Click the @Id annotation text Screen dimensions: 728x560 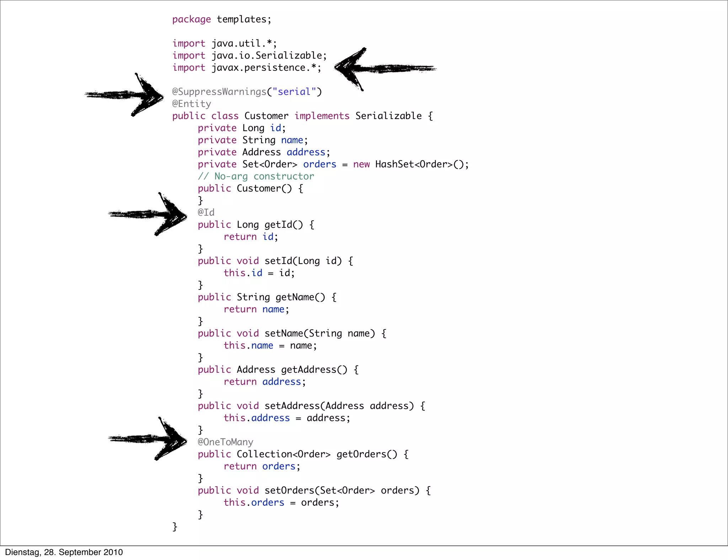tap(206, 212)
